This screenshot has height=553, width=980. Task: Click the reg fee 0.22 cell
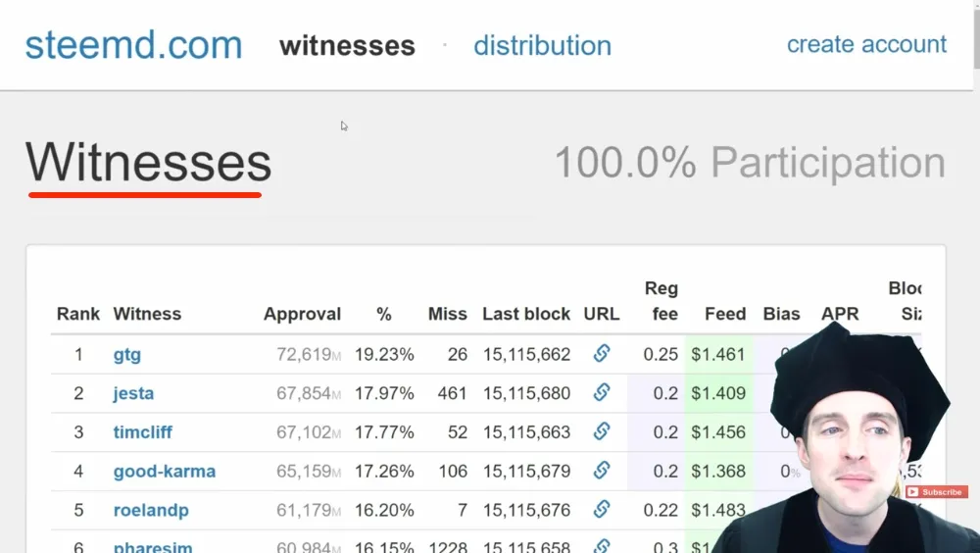[661, 510]
